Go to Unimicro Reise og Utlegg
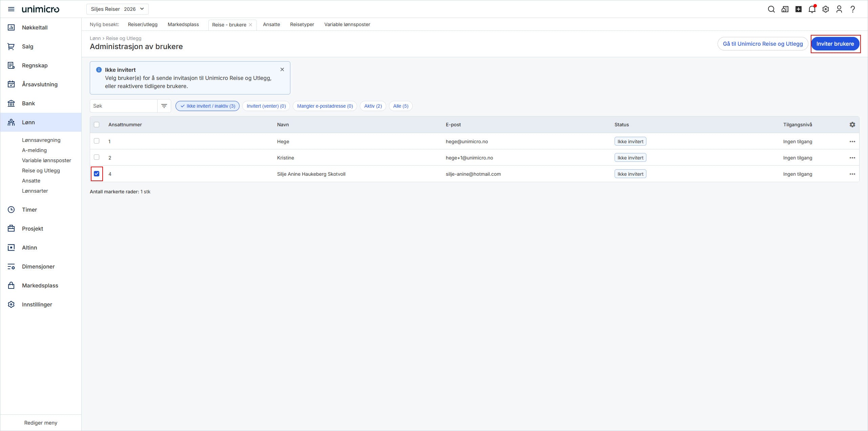The image size is (868, 431). 763,44
